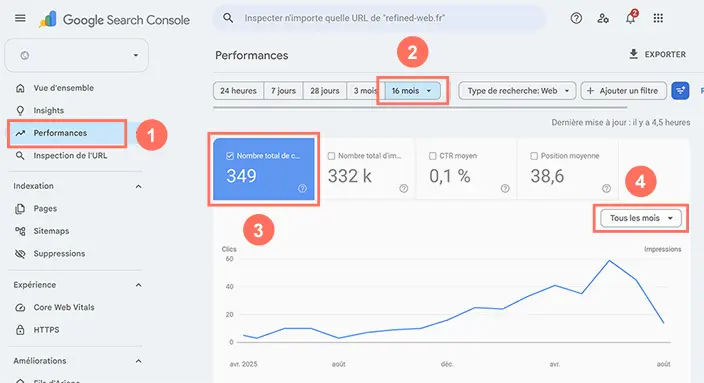Click the EXPORTER button
Screen dimensions: 704x383
[x=658, y=54]
